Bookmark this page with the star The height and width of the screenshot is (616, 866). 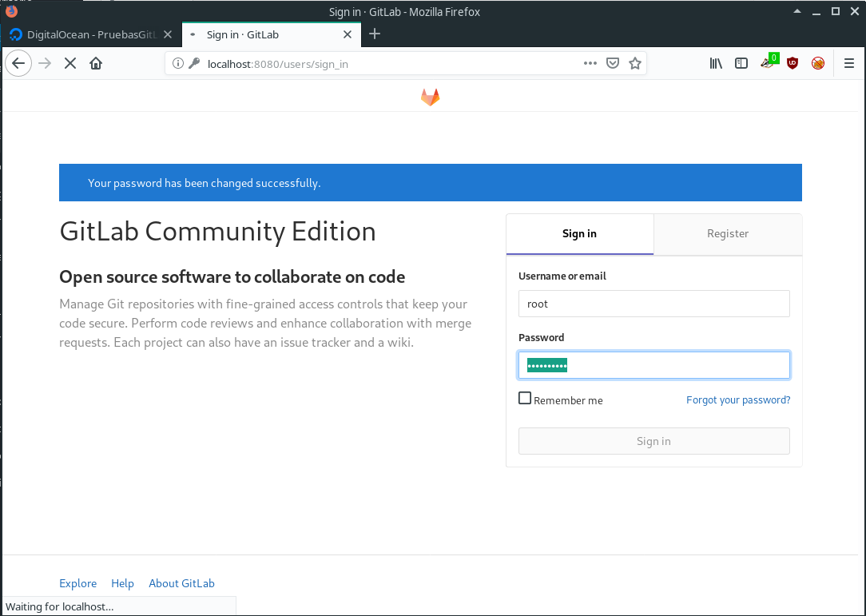[635, 64]
